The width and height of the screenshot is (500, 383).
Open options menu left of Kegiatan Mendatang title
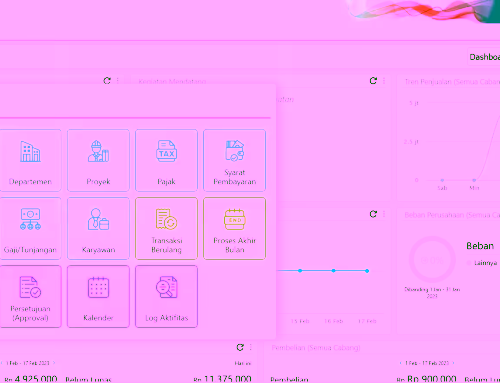(x=118, y=81)
